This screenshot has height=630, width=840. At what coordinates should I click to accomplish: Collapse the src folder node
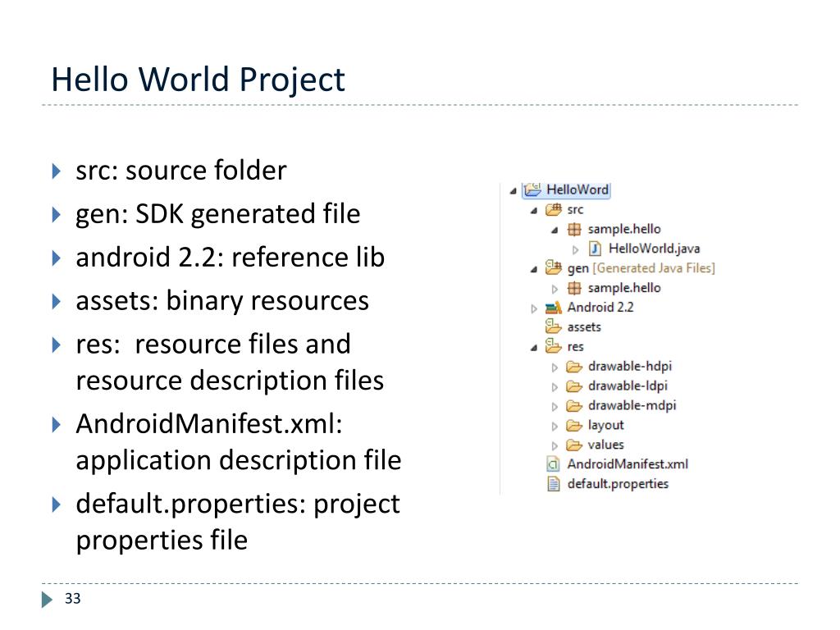point(533,211)
